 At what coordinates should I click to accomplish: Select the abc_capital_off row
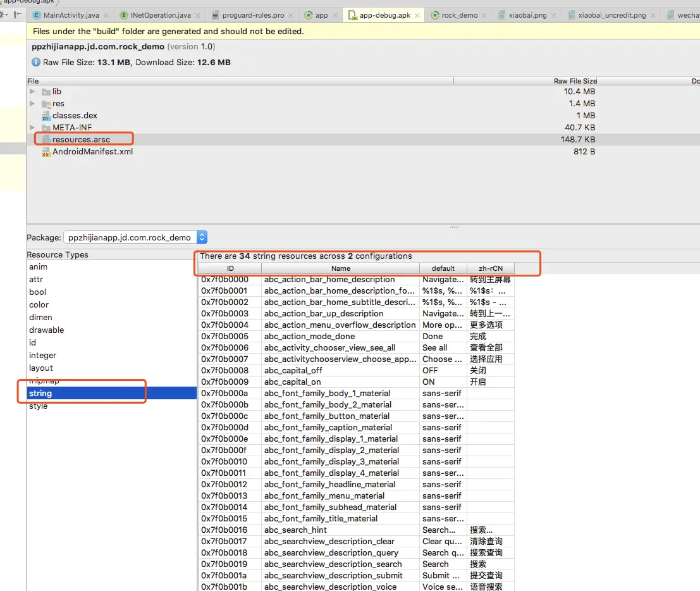[x=356, y=370]
